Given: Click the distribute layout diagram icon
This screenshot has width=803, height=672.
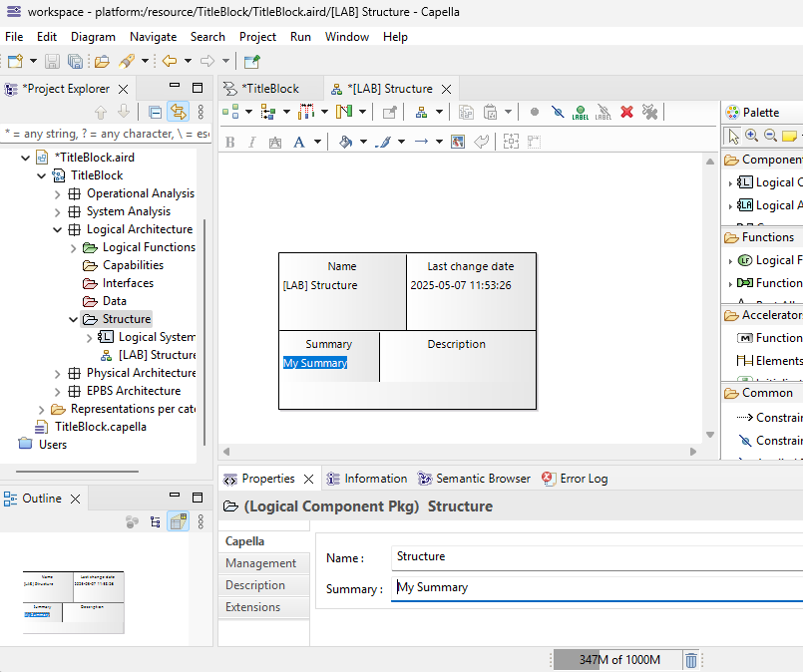Looking at the screenshot, I should click(305, 112).
